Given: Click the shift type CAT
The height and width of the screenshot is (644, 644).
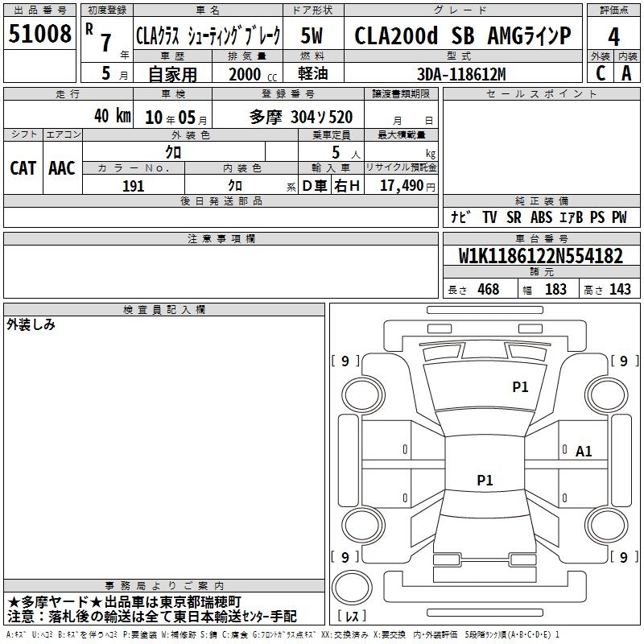Looking at the screenshot, I should [23, 168].
